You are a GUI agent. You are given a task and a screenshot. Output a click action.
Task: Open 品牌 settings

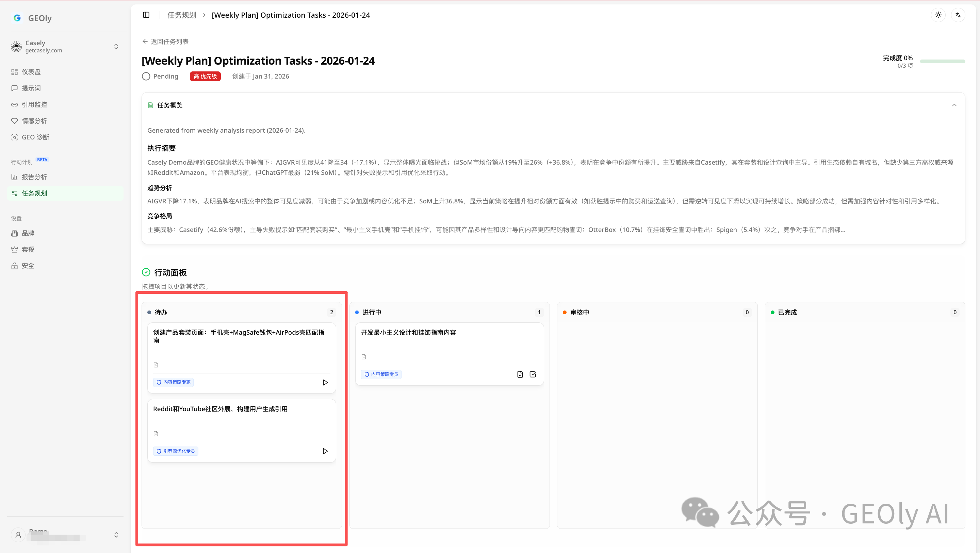[65, 233]
